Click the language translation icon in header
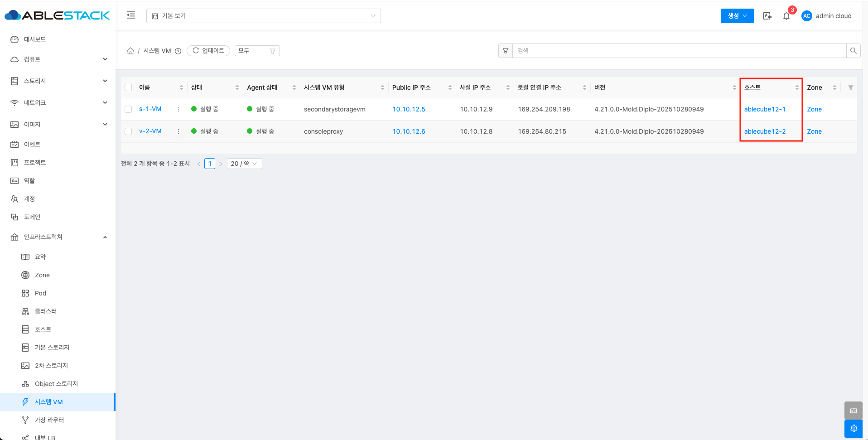 [x=767, y=16]
